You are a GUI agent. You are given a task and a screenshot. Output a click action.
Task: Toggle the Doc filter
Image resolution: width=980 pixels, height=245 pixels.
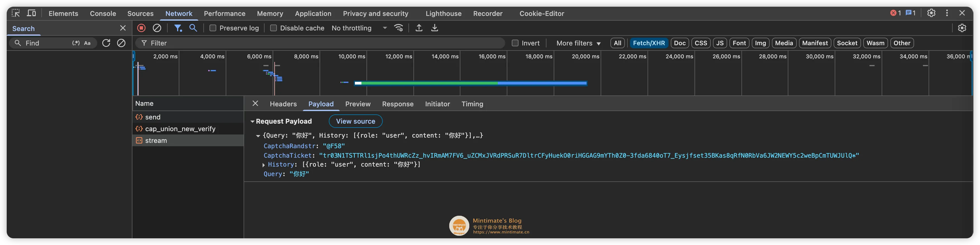tap(679, 43)
